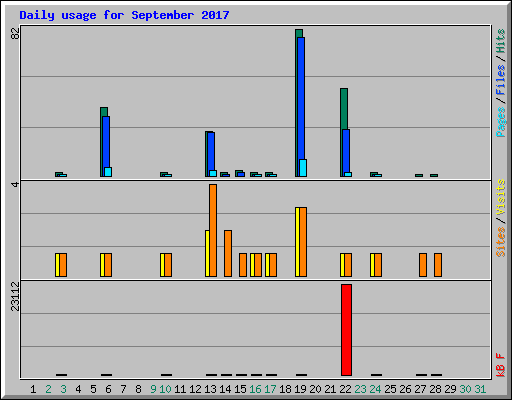Click the '82' axis value
512x400 pixels.
(x=15, y=33)
